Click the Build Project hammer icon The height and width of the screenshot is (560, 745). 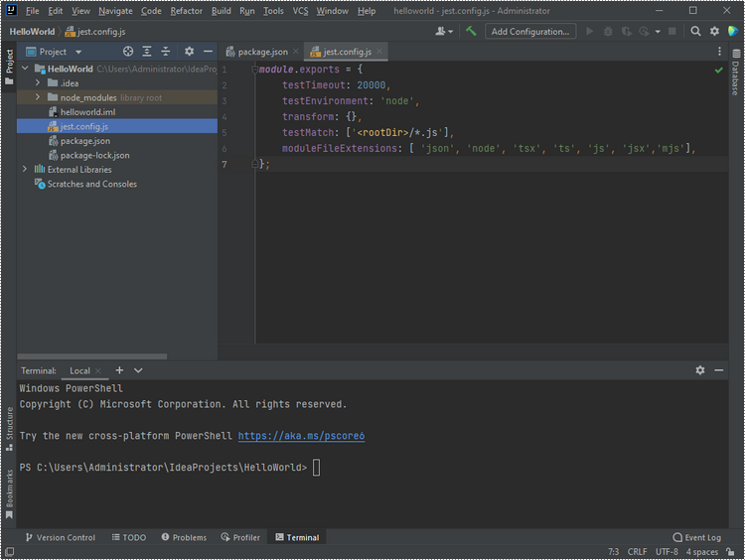pos(471,32)
